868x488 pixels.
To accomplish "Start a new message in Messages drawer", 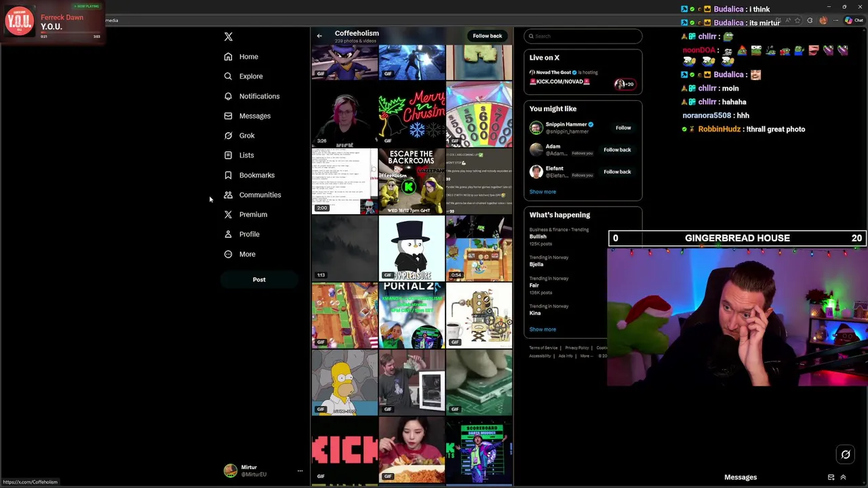I will tap(831, 477).
